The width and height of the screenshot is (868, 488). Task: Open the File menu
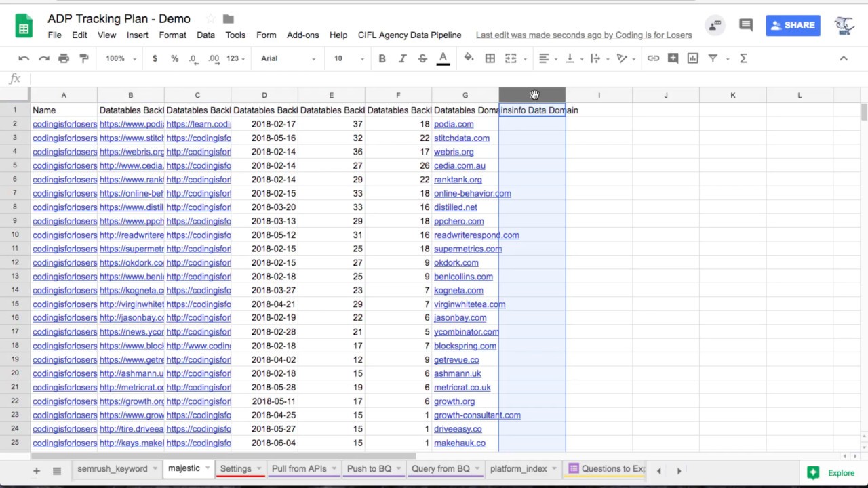(54, 35)
